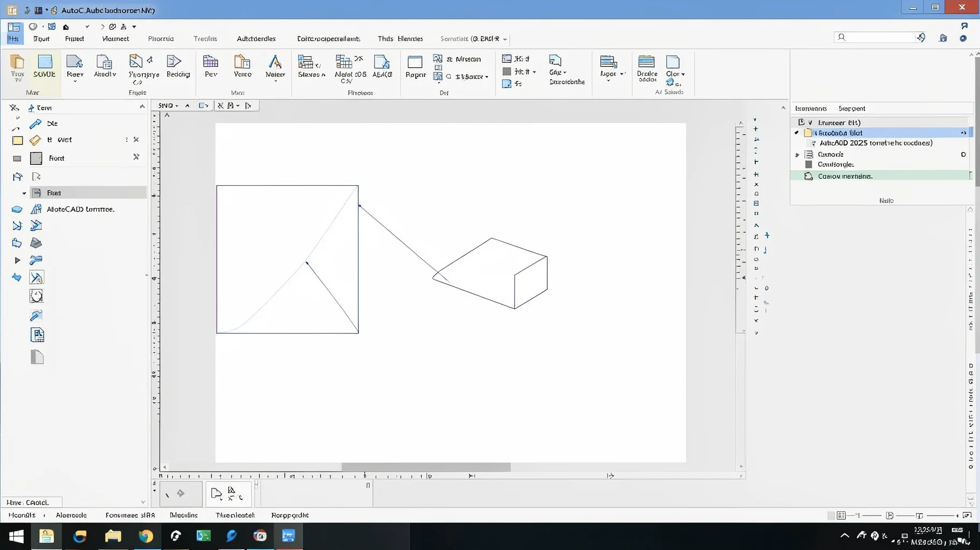980x550 pixels.
Task: Toggle the Jtt ribbon option
Action: [x=516, y=59]
